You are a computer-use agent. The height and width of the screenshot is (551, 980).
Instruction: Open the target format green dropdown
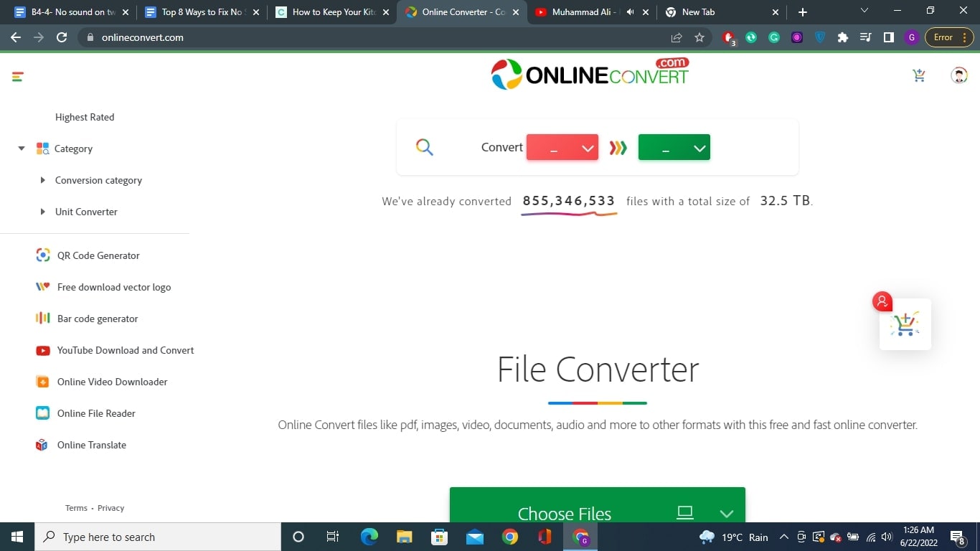click(x=674, y=147)
